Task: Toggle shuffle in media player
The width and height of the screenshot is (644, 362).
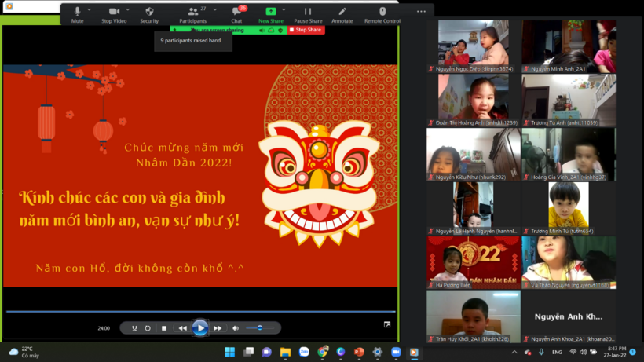Action: tap(134, 328)
